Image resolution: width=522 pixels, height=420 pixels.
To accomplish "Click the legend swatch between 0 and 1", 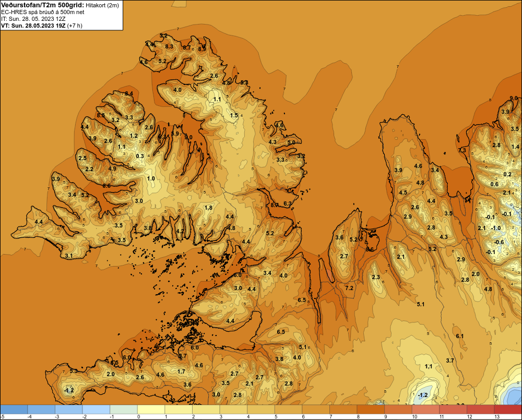I will click(x=151, y=410).
